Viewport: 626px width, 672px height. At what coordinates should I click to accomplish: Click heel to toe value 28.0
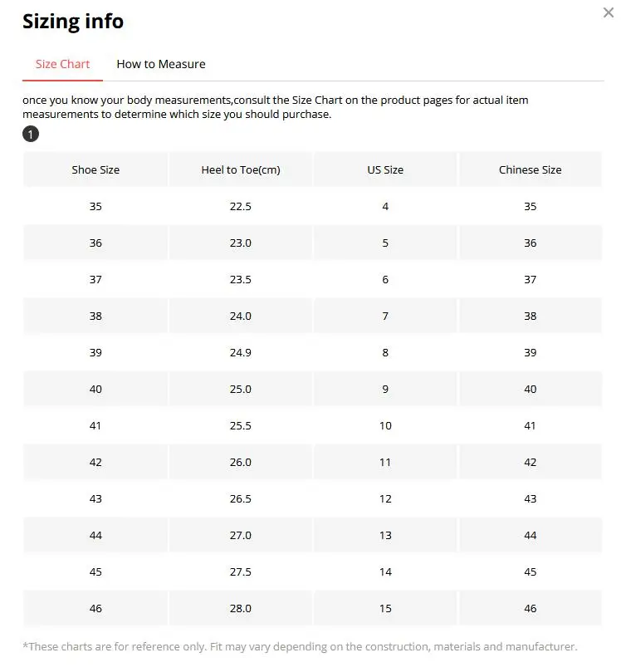pyautogui.click(x=241, y=608)
